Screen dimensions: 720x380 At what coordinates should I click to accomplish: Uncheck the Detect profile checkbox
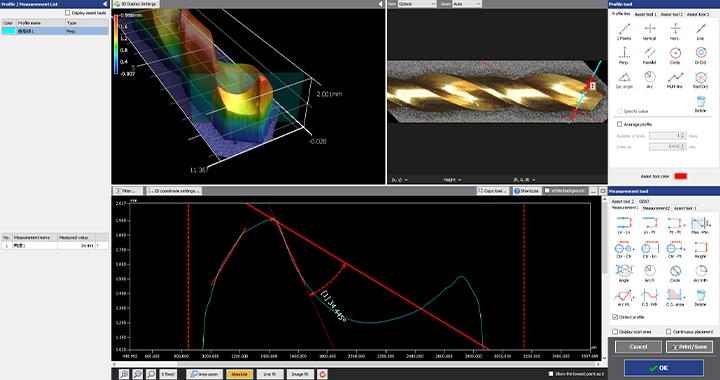coord(615,317)
